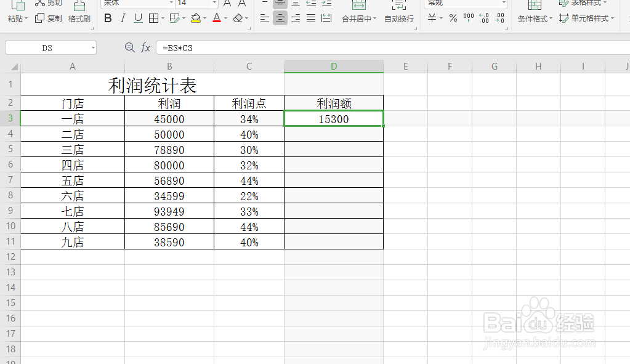Select the 22% cell in 六店 row

pos(249,196)
